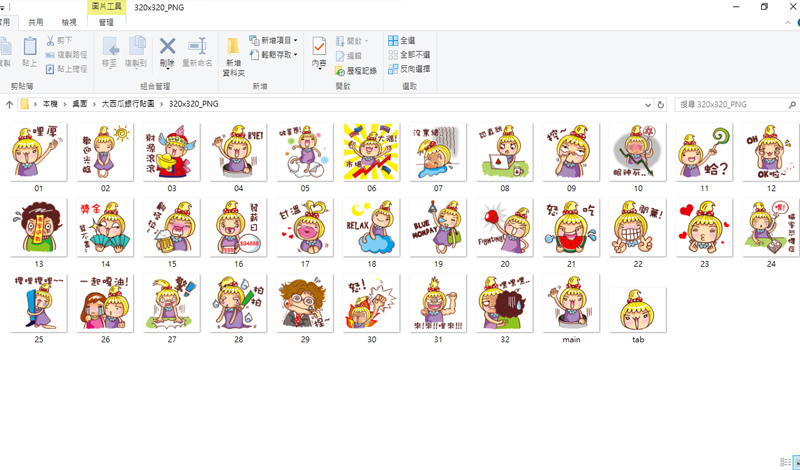
Task: Click 編輯 (Edit) in ribbon
Action: pos(348,56)
